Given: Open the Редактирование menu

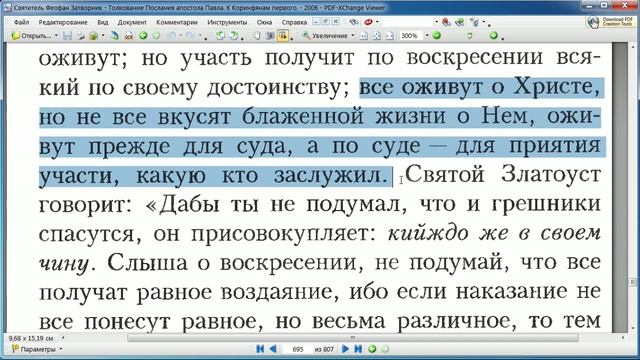Looking at the screenshot, I should (63, 22).
